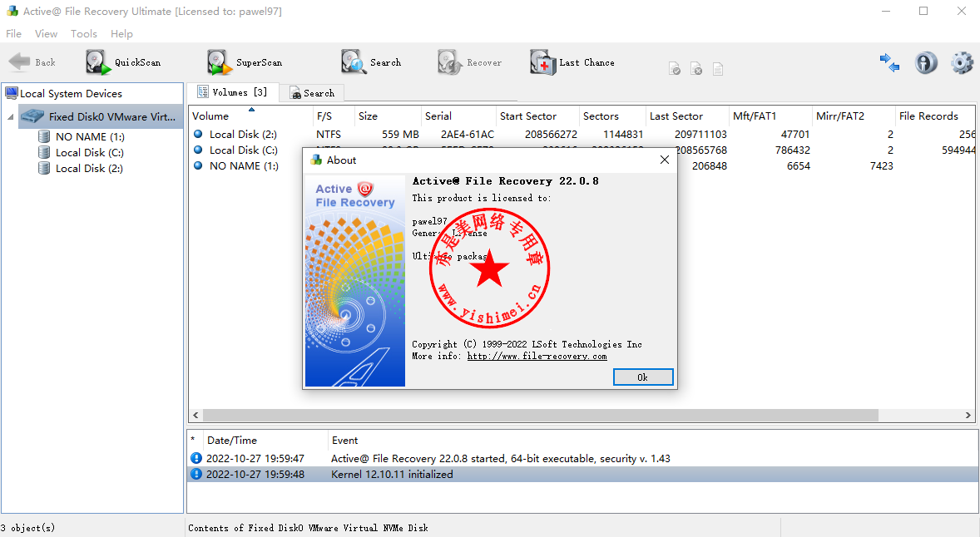Click the volumes list scrollbar right arrow
Viewport: 980px width, 537px height.
(x=968, y=416)
